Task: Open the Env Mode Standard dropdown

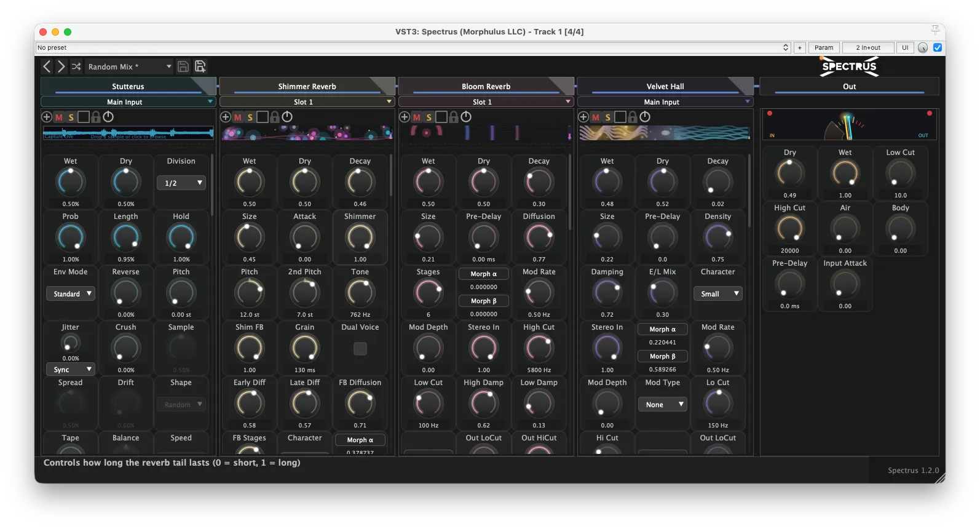Action: 71,293
